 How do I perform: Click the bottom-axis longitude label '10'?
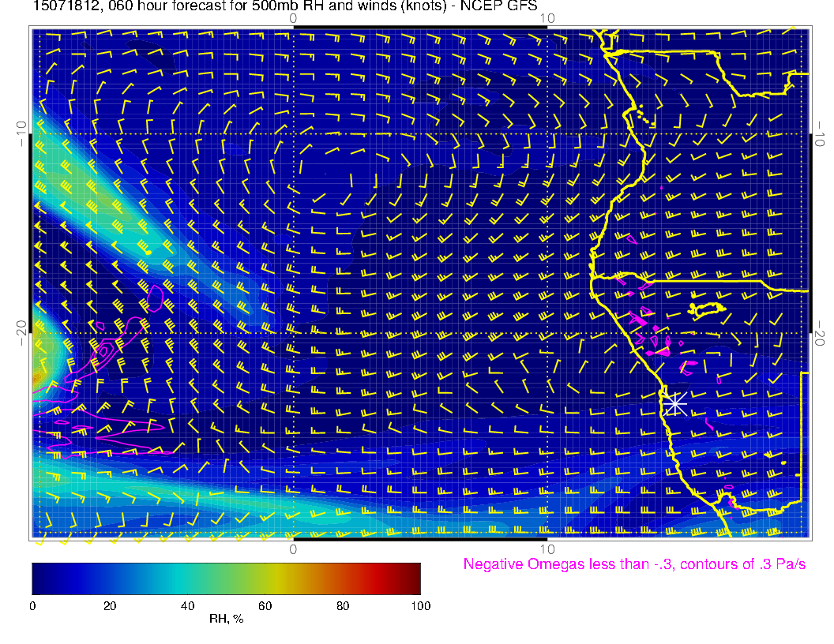[x=547, y=549]
